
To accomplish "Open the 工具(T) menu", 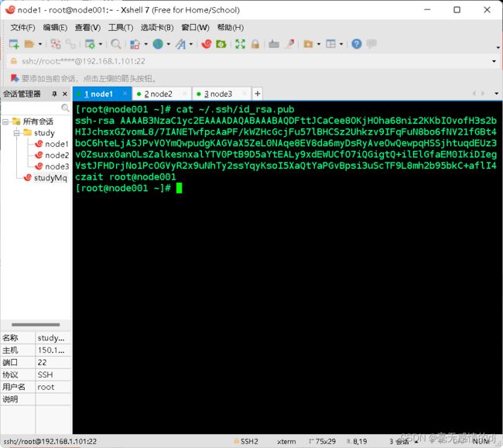I will [x=121, y=28].
